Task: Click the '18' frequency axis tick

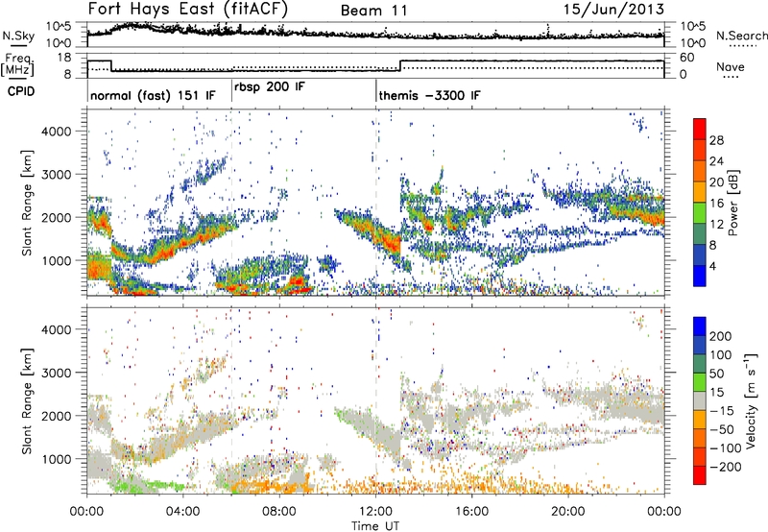Action: pos(63,58)
